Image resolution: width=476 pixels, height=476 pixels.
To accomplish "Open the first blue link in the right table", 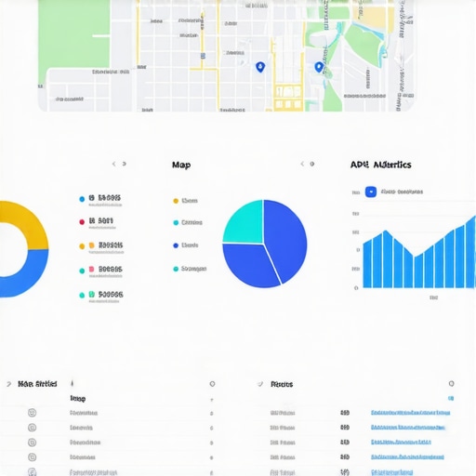I will click(x=411, y=413).
